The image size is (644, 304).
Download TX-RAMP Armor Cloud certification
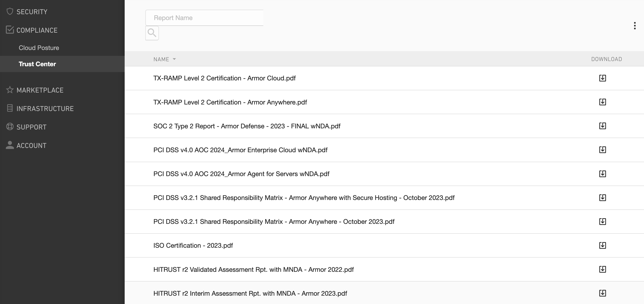[602, 78]
